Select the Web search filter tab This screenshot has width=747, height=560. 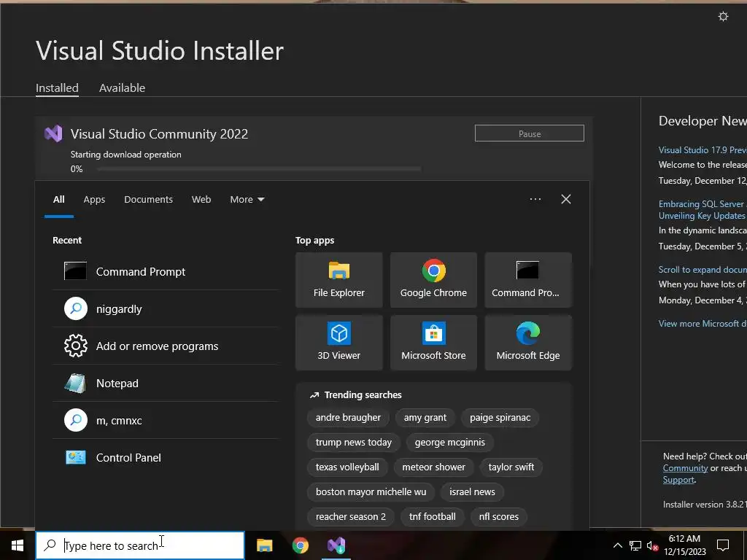201,200
